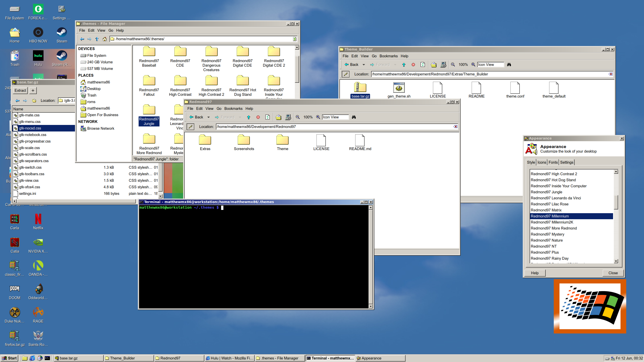644x362 pixels.
Task: Click the Stop icon in Theme_Builder toolbar
Action: [413, 65]
